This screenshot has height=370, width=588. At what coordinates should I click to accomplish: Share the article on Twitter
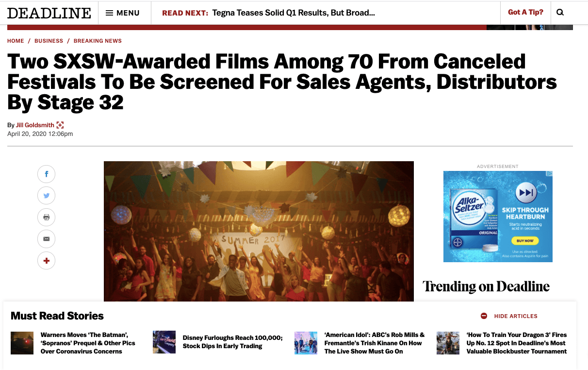(x=46, y=195)
